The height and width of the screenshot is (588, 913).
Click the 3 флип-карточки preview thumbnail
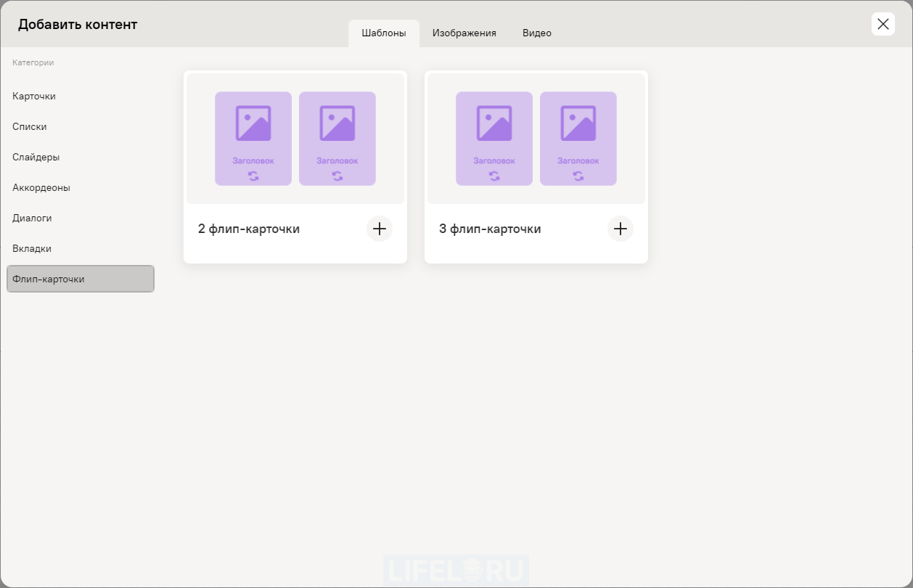pos(536,139)
